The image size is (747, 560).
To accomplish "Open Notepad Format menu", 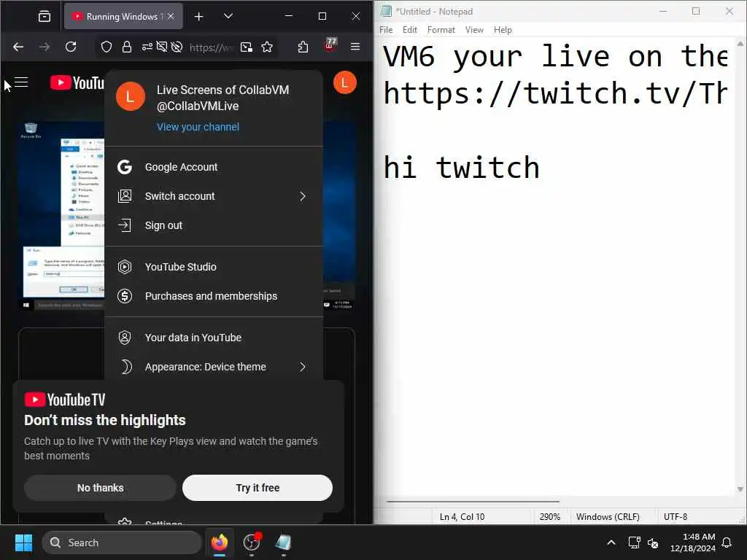I will tap(441, 30).
